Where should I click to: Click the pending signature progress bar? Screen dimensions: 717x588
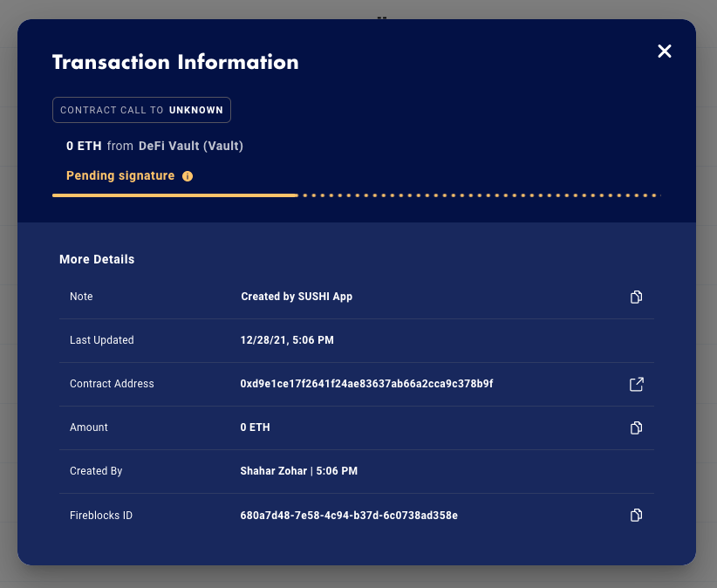[x=357, y=195]
